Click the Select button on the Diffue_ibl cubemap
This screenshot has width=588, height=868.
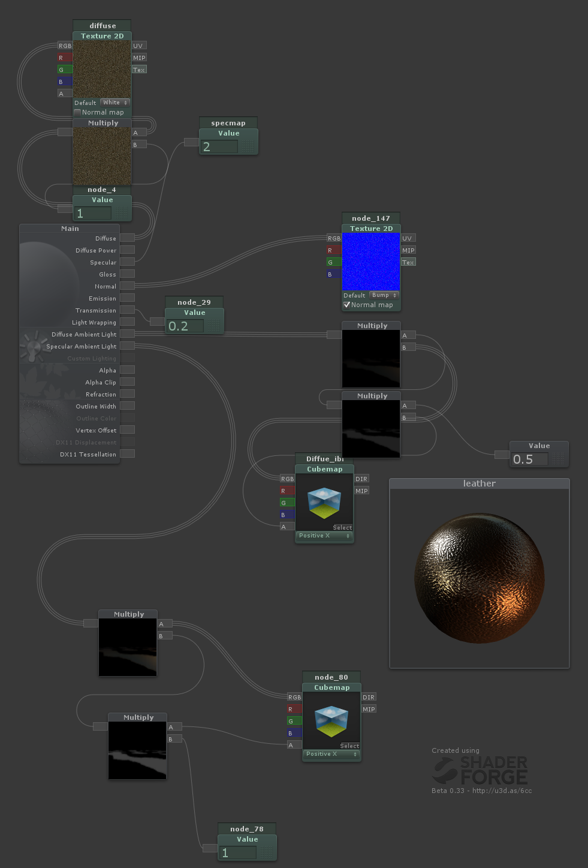[342, 527]
